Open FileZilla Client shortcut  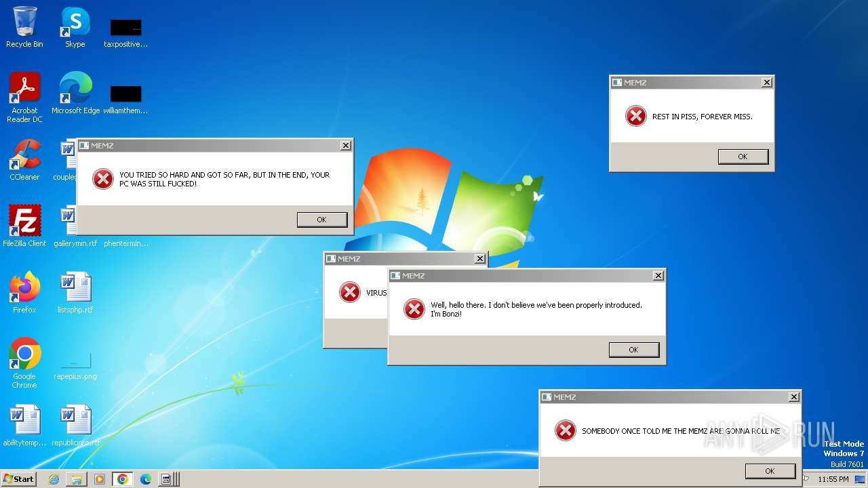click(24, 226)
